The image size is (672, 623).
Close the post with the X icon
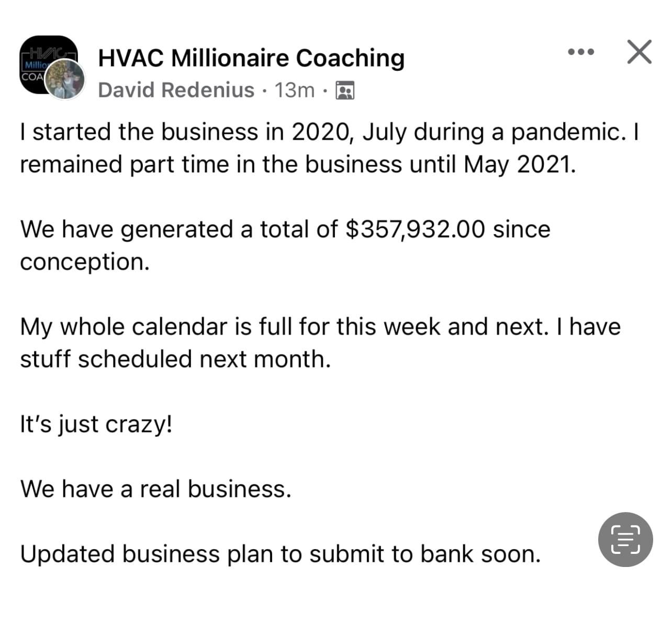click(x=639, y=52)
